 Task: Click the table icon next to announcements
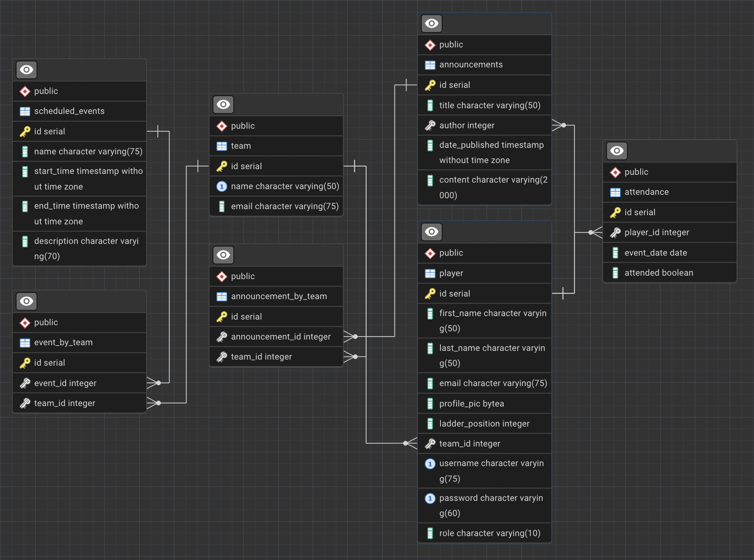[x=430, y=64]
